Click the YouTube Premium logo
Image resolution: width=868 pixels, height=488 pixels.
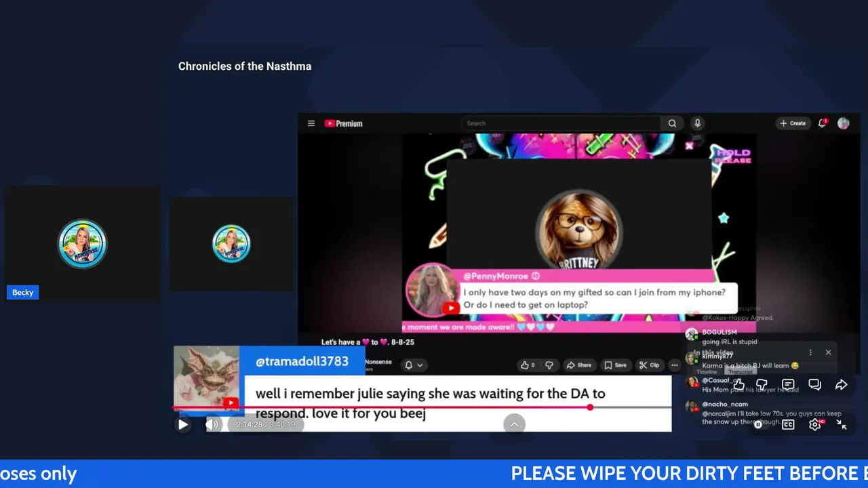point(343,123)
